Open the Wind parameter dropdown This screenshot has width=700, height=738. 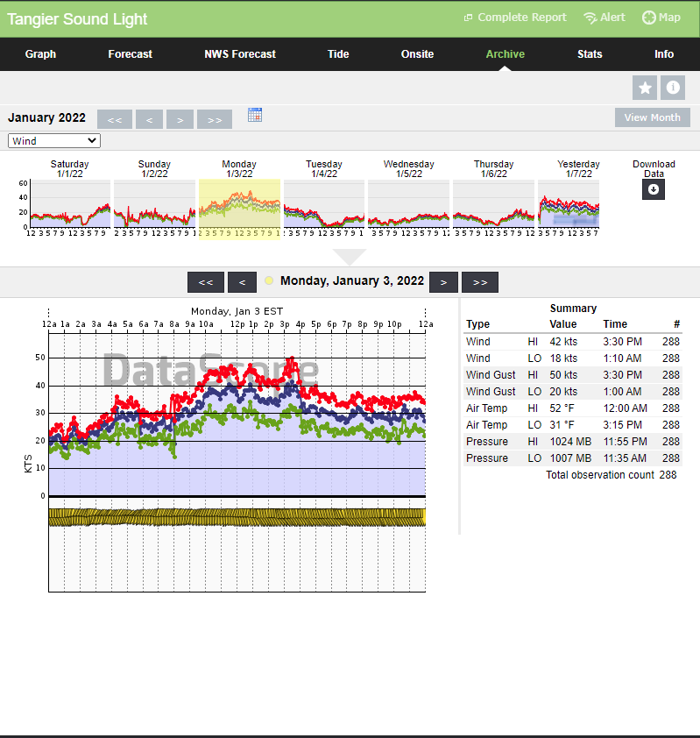[x=54, y=141]
